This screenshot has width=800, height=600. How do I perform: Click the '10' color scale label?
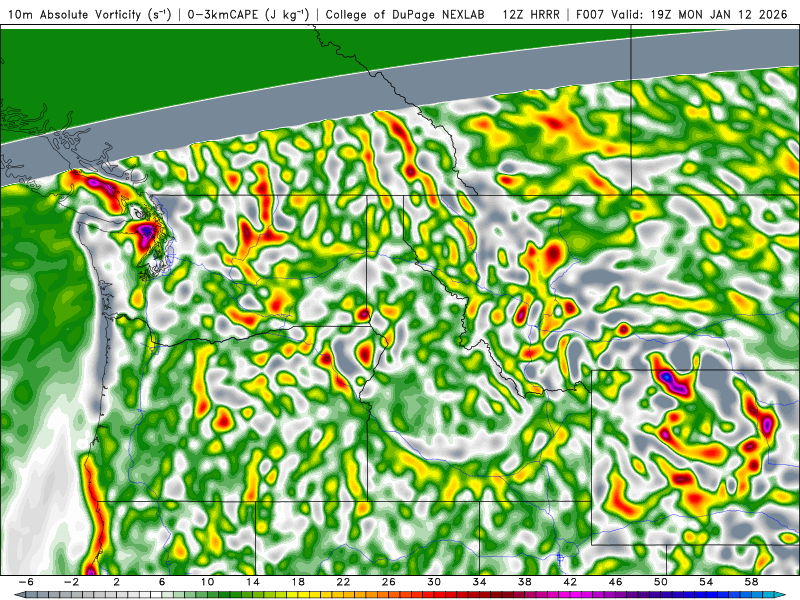coord(207,582)
